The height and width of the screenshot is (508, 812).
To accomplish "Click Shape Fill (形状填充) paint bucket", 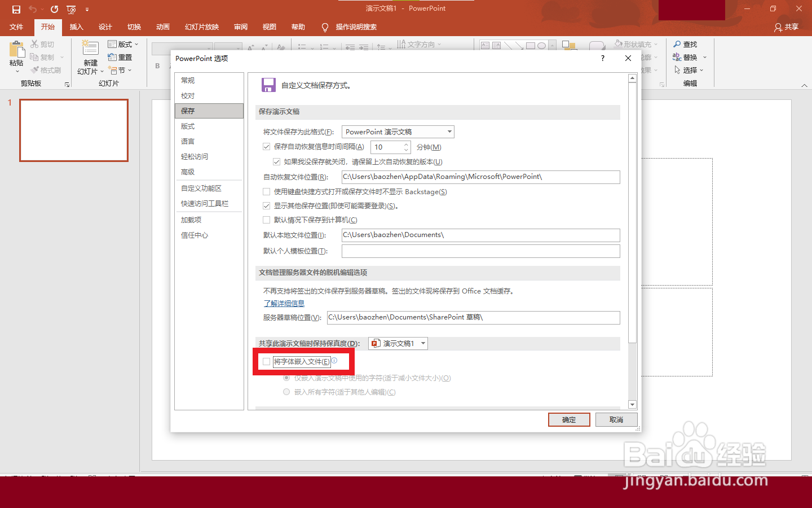I will (619, 44).
